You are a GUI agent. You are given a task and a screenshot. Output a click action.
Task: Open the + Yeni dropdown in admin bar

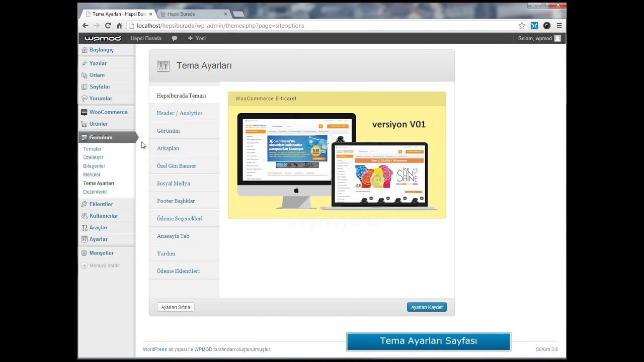click(197, 38)
